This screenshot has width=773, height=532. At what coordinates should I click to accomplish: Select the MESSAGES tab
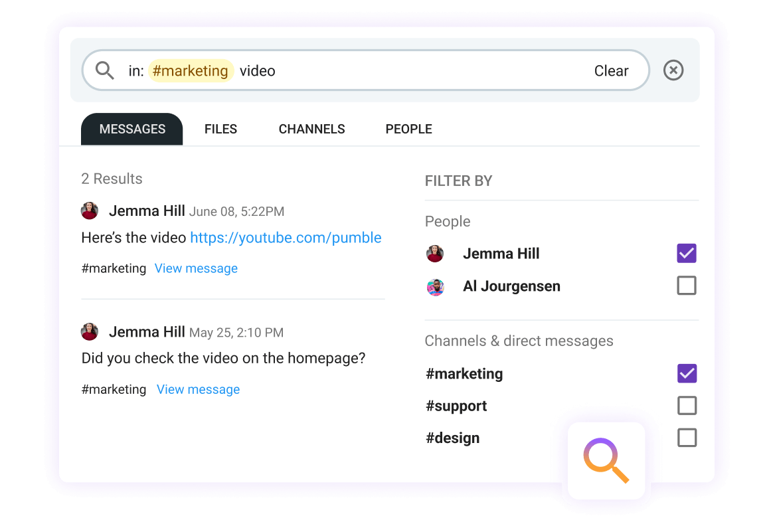[132, 129]
